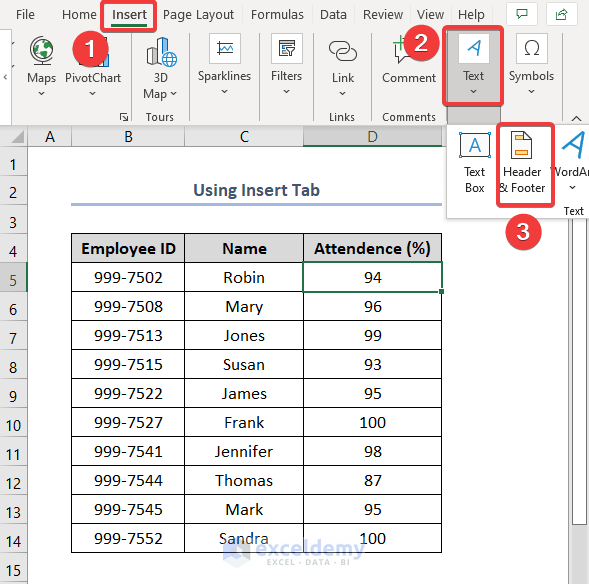Viewport: 589px width, 584px height.
Task: Select cell containing Robin
Action: pyautogui.click(x=244, y=278)
